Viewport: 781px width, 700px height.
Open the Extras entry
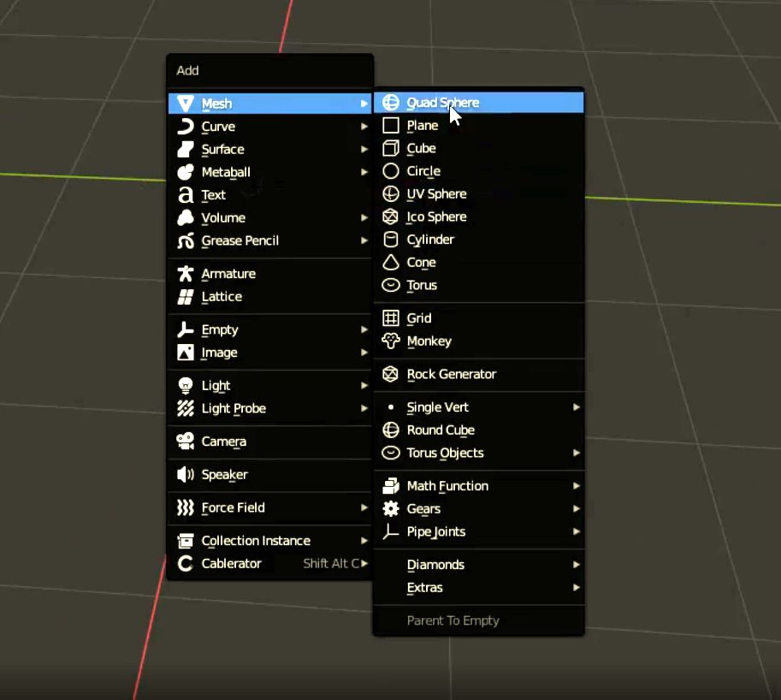click(x=479, y=587)
